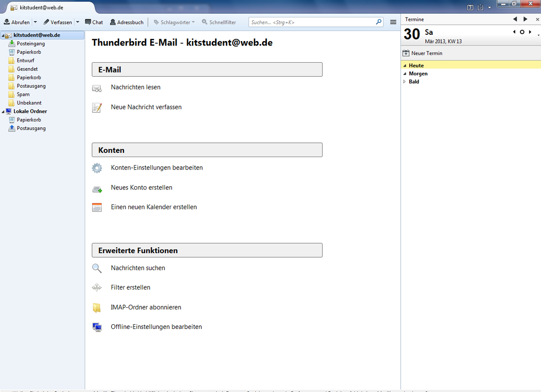Image resolution: width=541 pixels, height=392 pixels.
Task: Open the Spam folder
Action: 23,94
